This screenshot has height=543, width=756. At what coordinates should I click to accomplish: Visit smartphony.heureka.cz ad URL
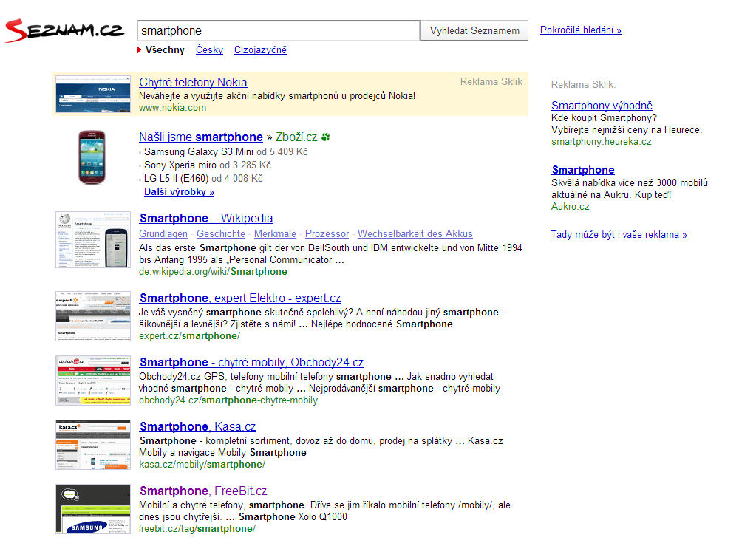tap(602, 142)
